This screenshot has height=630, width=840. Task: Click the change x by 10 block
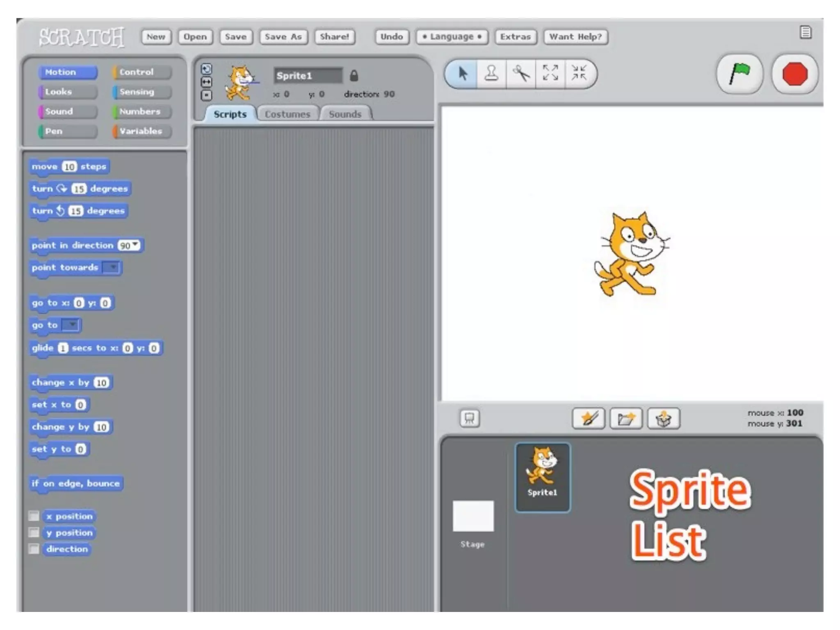pyautogui.click(x=71, y=383)
